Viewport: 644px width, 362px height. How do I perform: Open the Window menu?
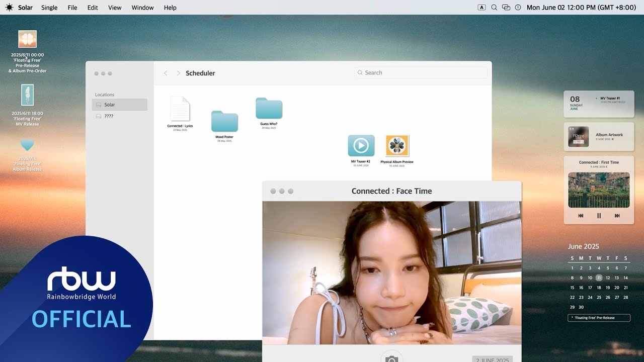(x=142, y=8)
